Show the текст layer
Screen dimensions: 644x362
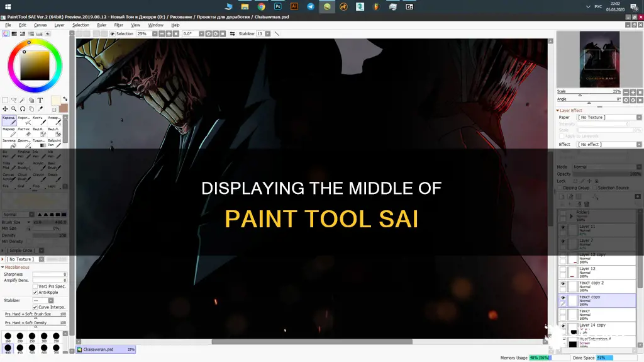pyautogui.click(x=563, y=312)
